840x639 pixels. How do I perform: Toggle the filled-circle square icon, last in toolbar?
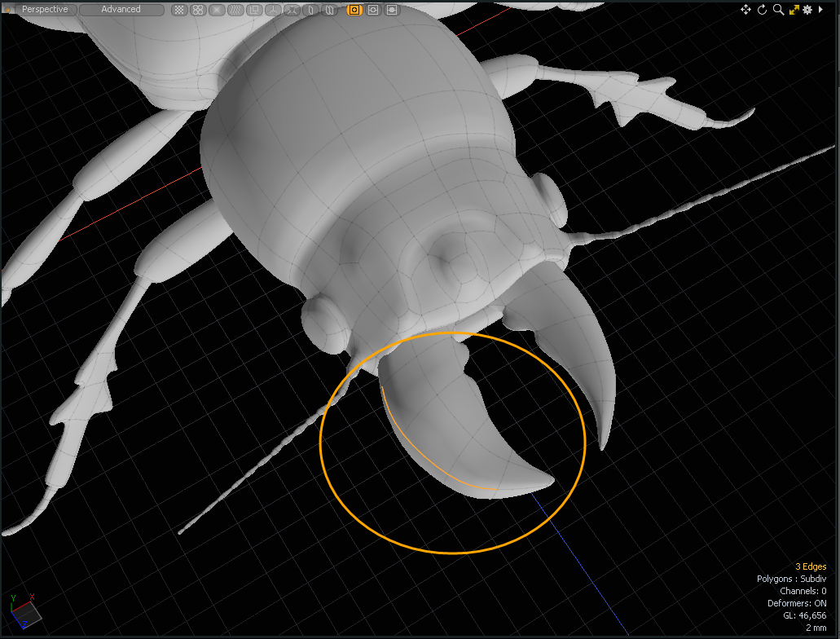pos(392,10)
